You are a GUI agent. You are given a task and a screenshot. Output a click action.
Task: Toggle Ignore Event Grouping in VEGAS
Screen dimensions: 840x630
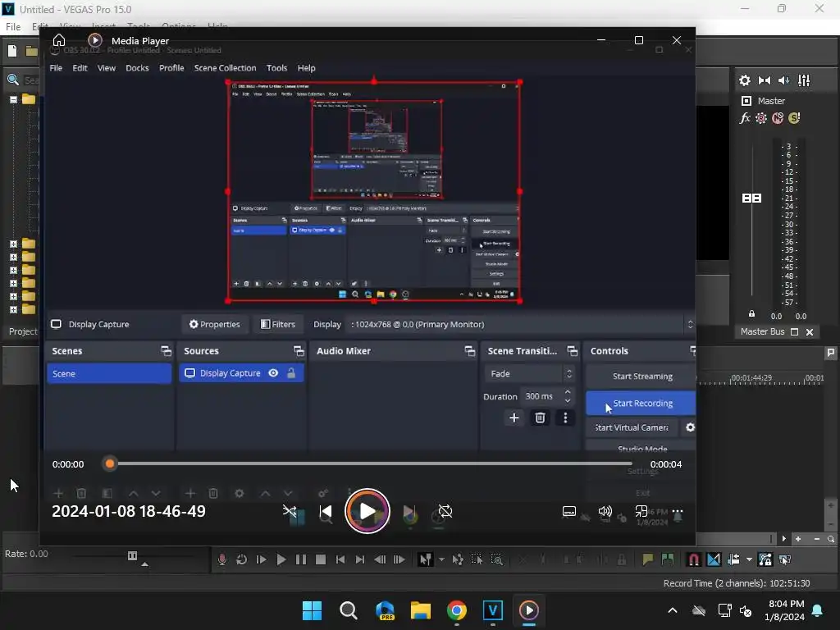click(x=785, y=559)
